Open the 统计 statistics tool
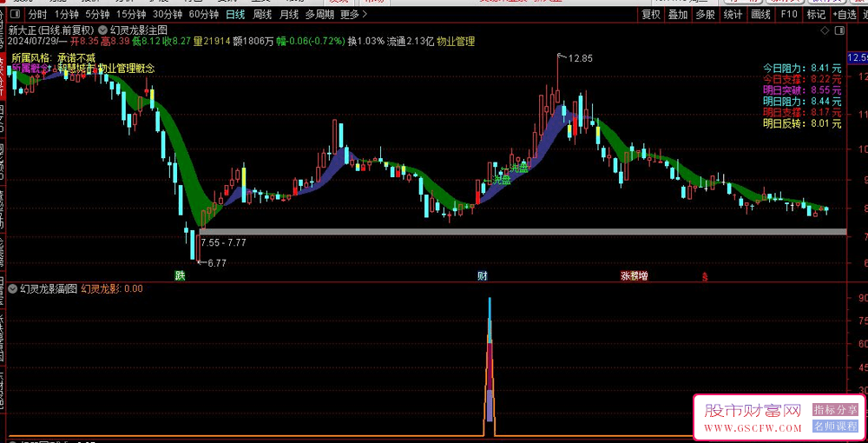The height and width of the screenshot is (443, 868). 733,15
